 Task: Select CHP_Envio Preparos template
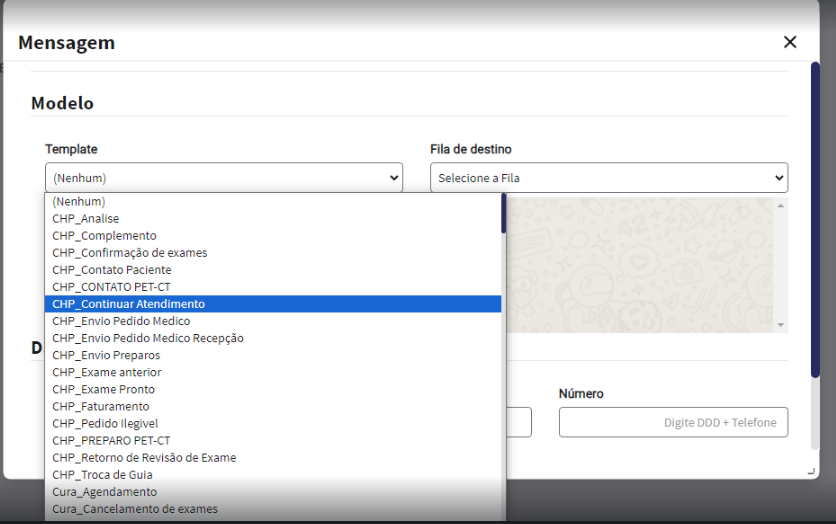273,355
